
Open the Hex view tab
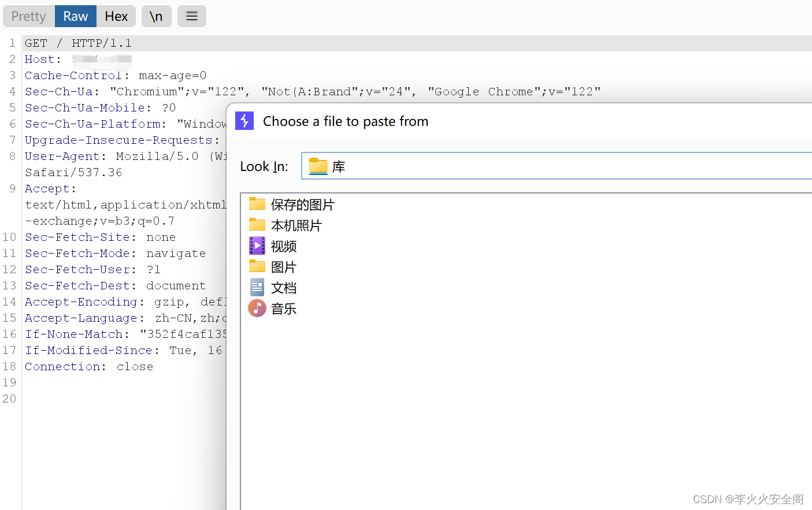[116, 16]
